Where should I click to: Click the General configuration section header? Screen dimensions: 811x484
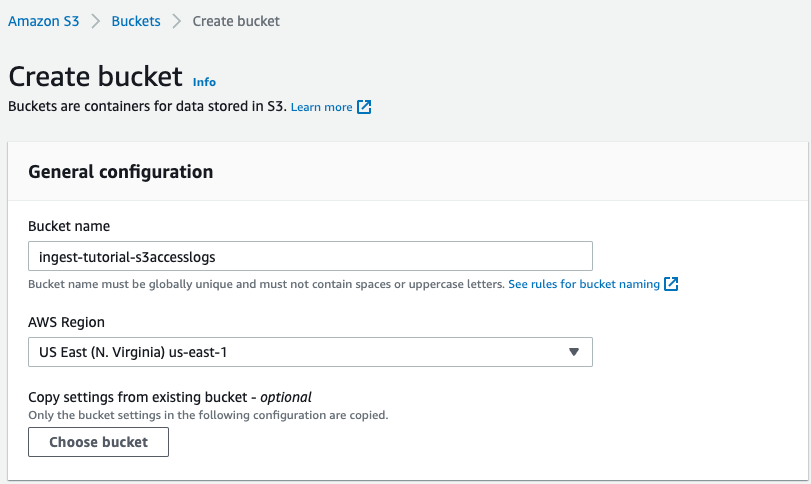[x=121, y=172]
